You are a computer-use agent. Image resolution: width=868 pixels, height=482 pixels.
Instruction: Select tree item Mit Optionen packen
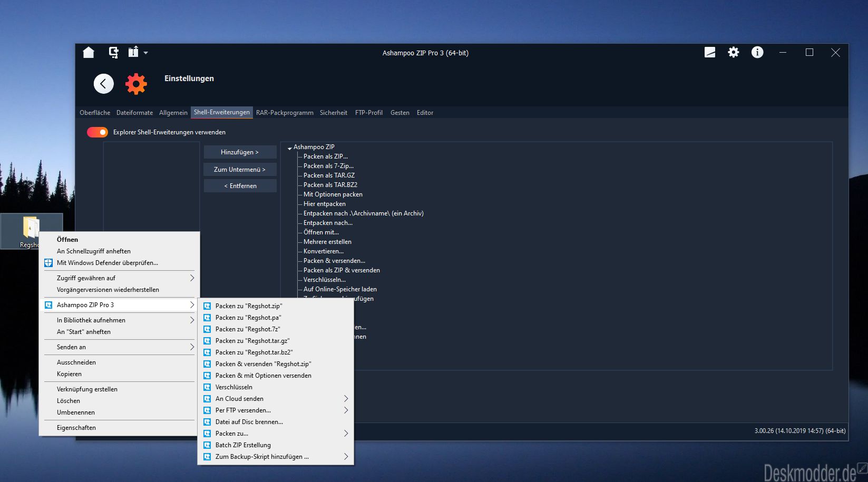click(333, 194)
